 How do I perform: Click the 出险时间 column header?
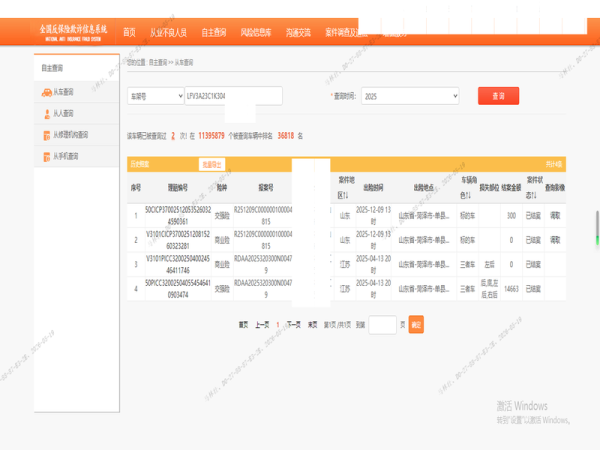click(x=373, y=188)
